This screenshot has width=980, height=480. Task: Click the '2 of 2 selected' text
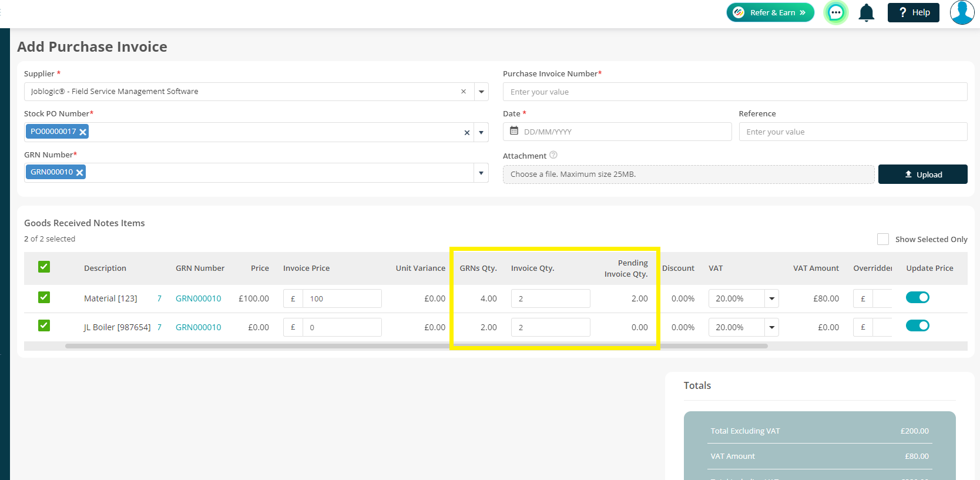[49, 239]
